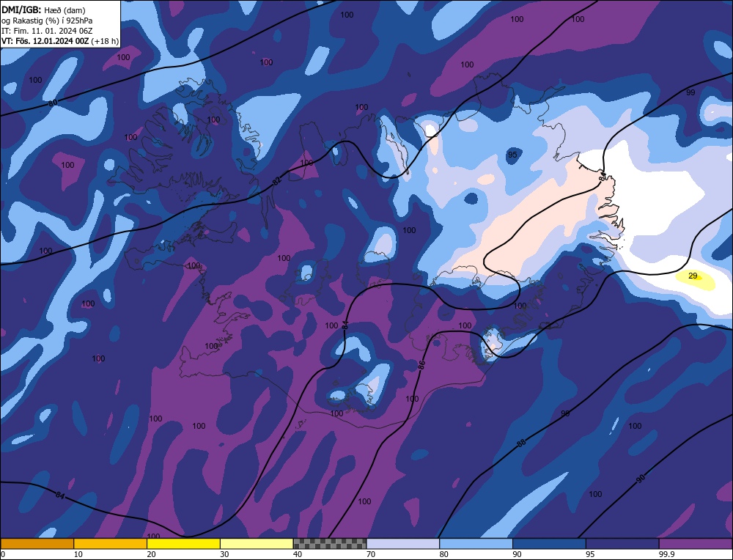
Task: Click the 'DMI/IGB: Hæð (dam)' title line
Action: 43,10
